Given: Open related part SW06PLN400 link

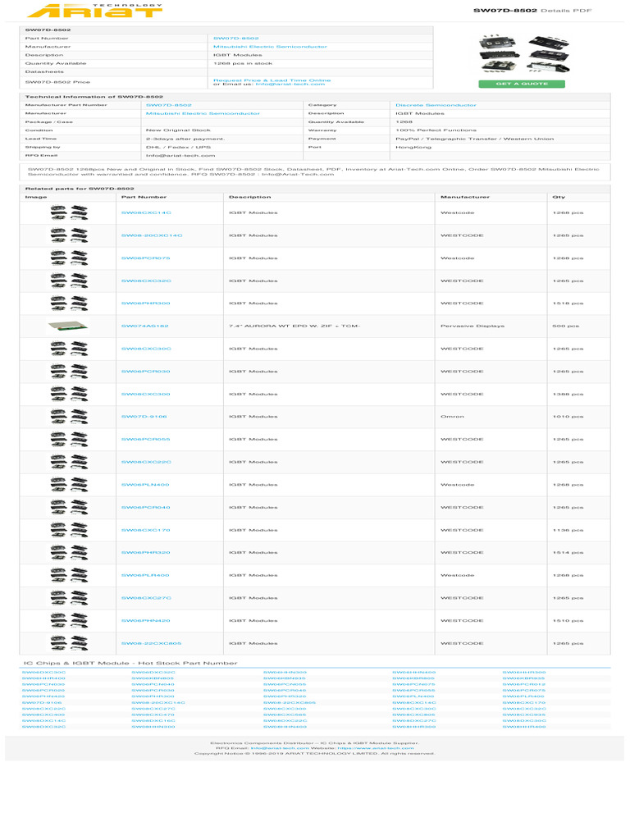Looking at the screenshot, I should pos(145,484).
